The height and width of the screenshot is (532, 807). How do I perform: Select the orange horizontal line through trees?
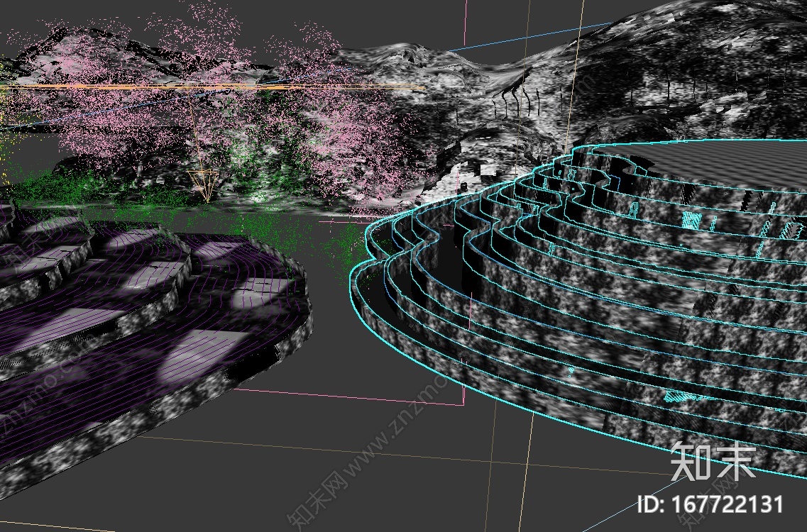click(213, 87)
